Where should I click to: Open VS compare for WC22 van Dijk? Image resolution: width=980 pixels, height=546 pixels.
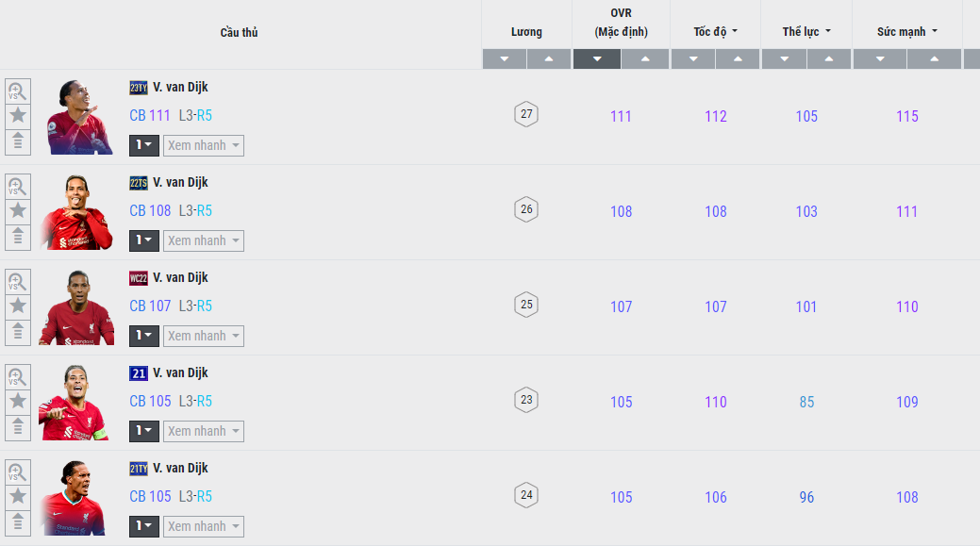point(18,282)
